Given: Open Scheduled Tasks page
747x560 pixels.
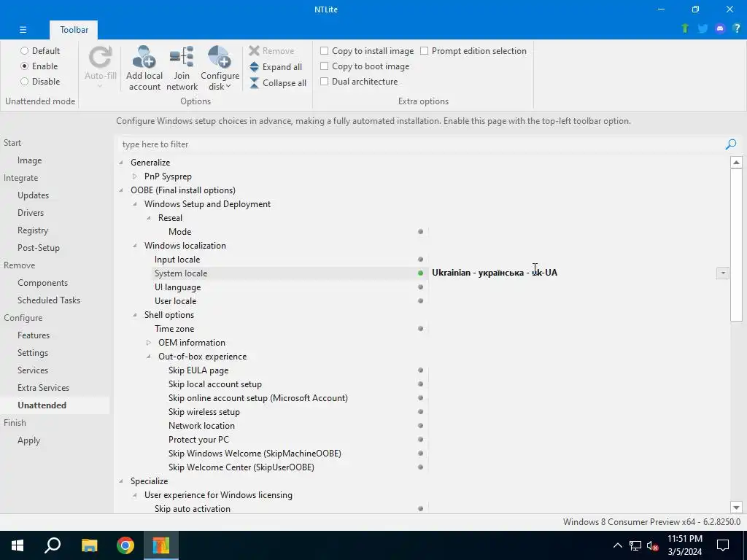Looking at the screenshot, I should coord(49,300).
